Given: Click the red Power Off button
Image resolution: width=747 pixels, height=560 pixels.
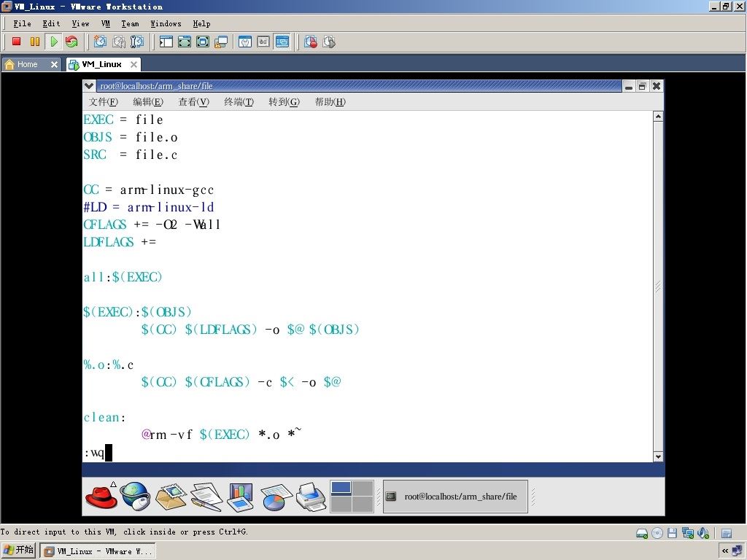Looking at the screenshot, I should tap(16, 42).
